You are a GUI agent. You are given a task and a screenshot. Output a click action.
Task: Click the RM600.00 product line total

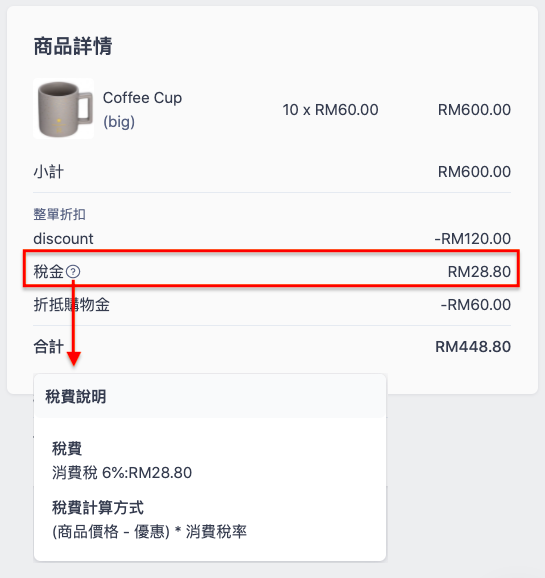coord(474,110)
